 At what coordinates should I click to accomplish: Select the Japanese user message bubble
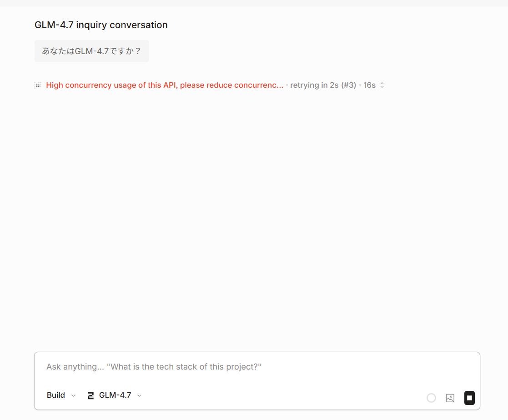click(91, 51)
